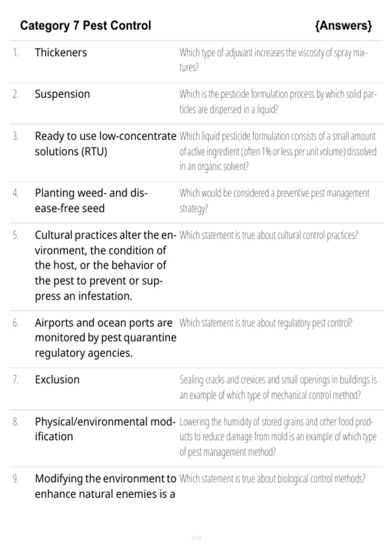Click question about biological control methods
This screenshot has width=392, height=556.
272,478
